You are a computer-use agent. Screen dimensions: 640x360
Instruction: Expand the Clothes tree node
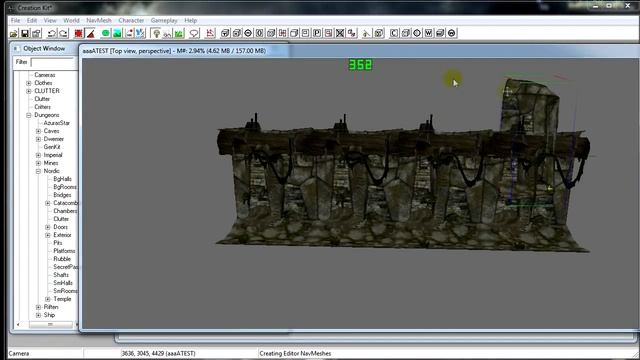tap(29, 83)
